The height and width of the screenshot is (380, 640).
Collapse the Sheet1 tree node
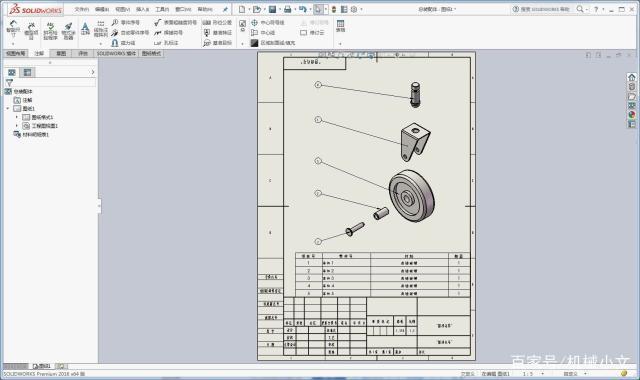[8, 109]
